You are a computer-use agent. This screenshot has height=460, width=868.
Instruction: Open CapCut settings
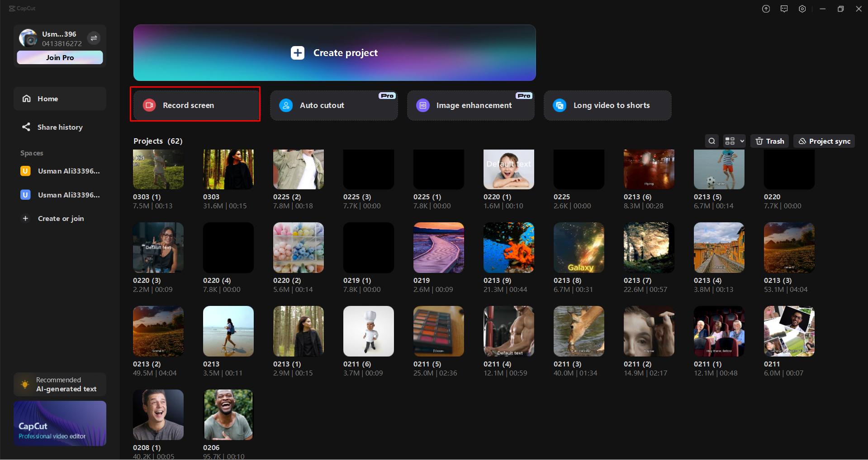802,9
